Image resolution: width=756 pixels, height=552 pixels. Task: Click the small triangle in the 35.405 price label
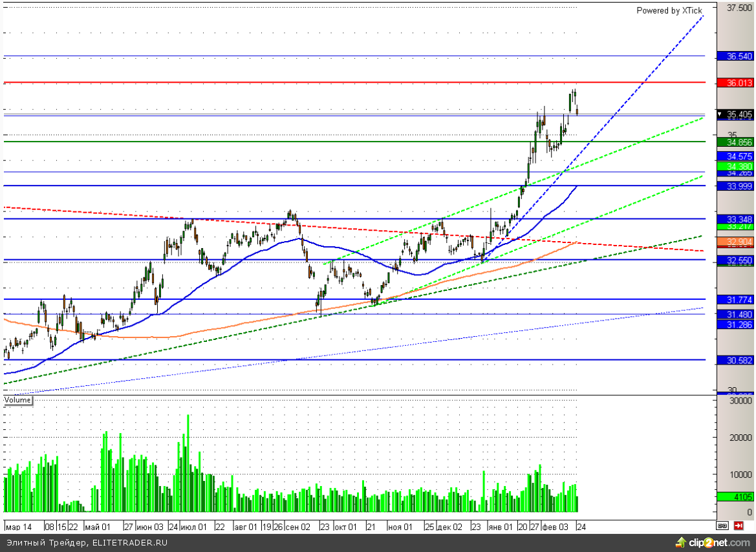(x=723, y=114)
